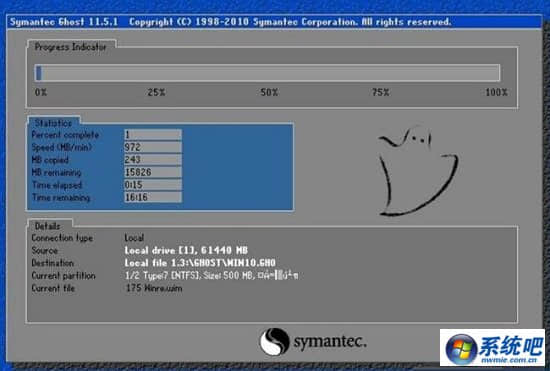Click the 50% mark under progress bar
The height and width of the screenshot is (371, 550).
pyautogui.click(x=269, y=93)
